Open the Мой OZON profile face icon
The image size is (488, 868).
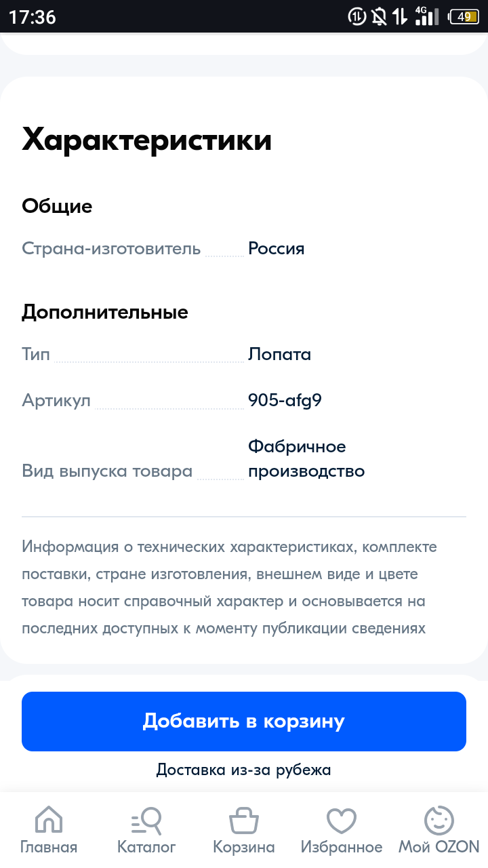click(439, 821)
